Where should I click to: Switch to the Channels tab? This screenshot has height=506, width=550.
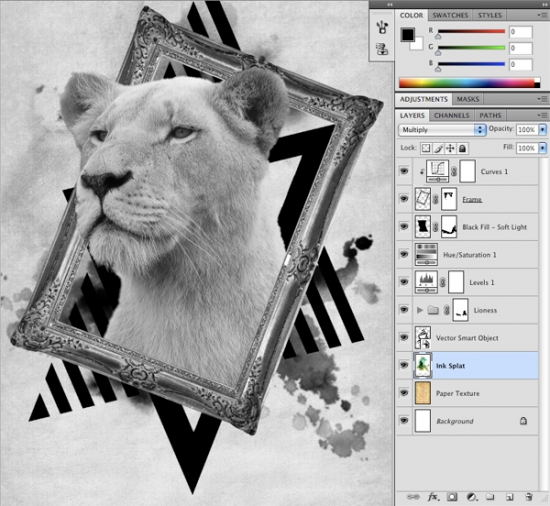(x=451, y=115)
